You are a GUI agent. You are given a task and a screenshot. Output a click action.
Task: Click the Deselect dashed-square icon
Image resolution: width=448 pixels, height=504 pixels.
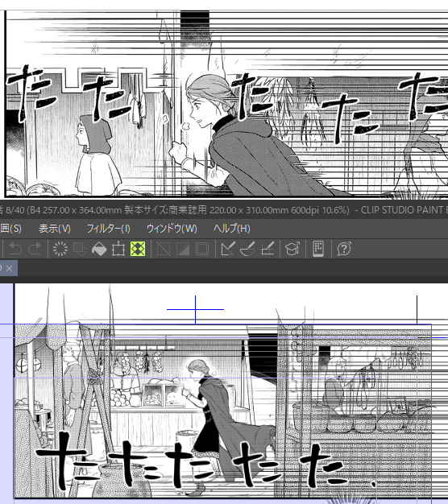[x=164, y=249]
